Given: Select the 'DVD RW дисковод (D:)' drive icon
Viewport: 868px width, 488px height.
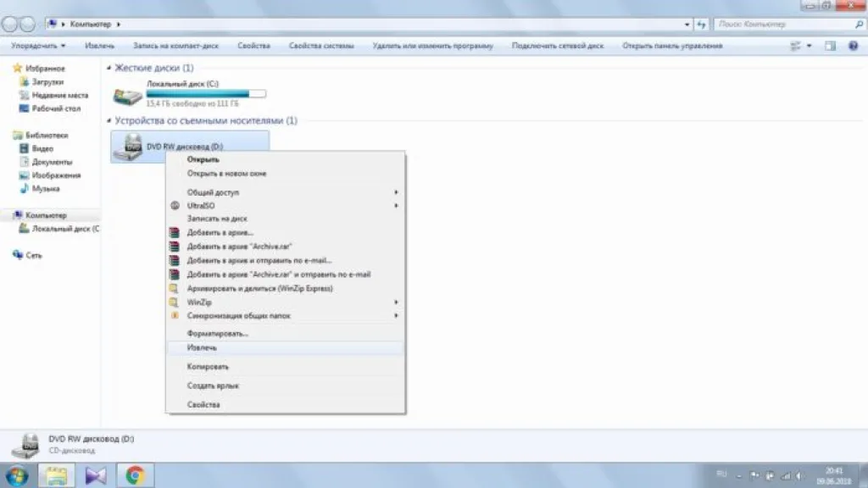Looking at the screenshot, I should [x=129, y=147].
